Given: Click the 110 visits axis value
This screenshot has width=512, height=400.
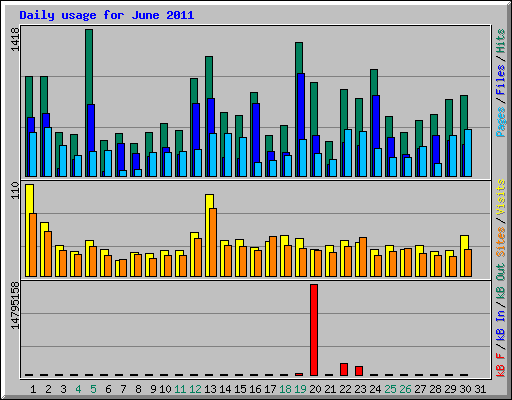Looking at the screenshot, I should (16, 190).
